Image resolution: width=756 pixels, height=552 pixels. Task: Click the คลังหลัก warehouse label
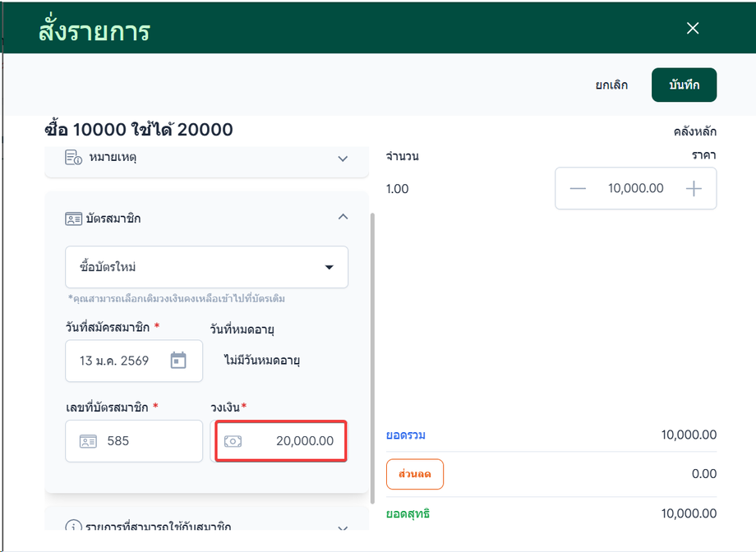click(694, 131)
